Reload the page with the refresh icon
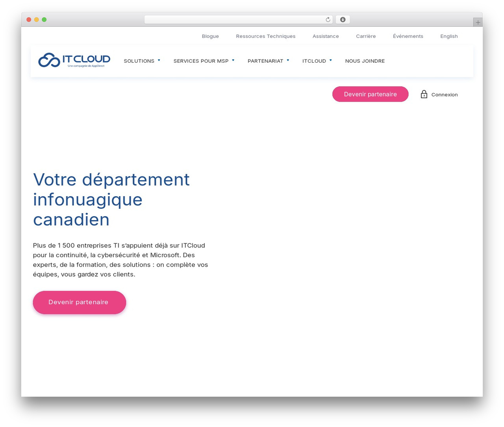 coord(328,20)
